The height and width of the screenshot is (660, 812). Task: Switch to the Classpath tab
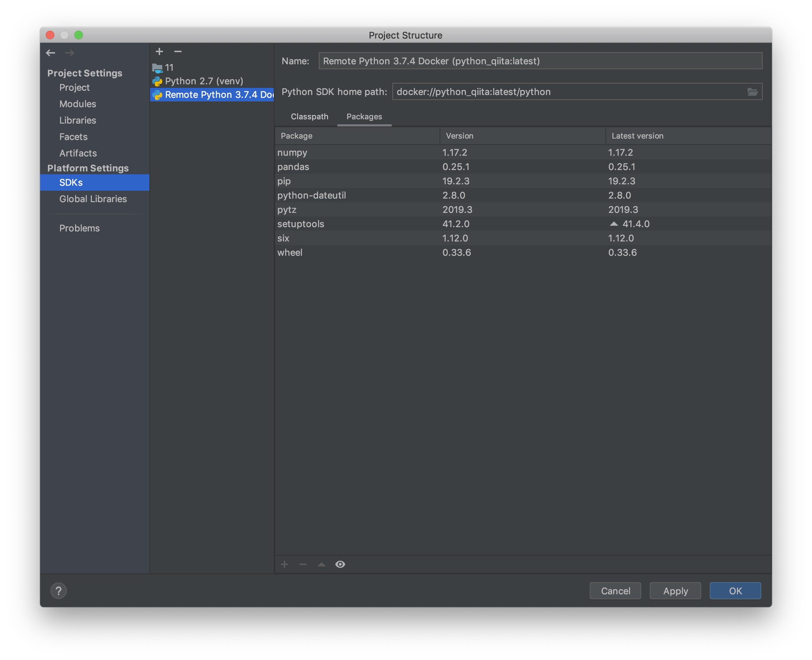click(310, 117)
